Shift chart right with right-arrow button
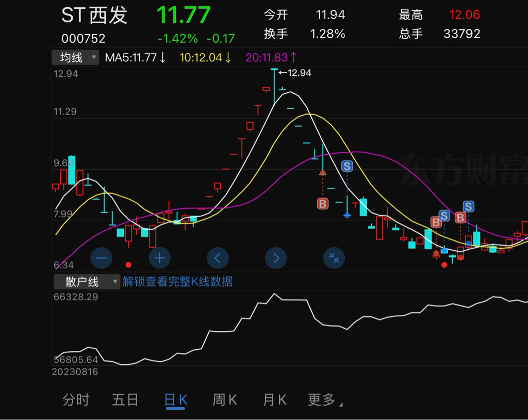This screenshot has width=528, height=420. click(x=276, y=258)
